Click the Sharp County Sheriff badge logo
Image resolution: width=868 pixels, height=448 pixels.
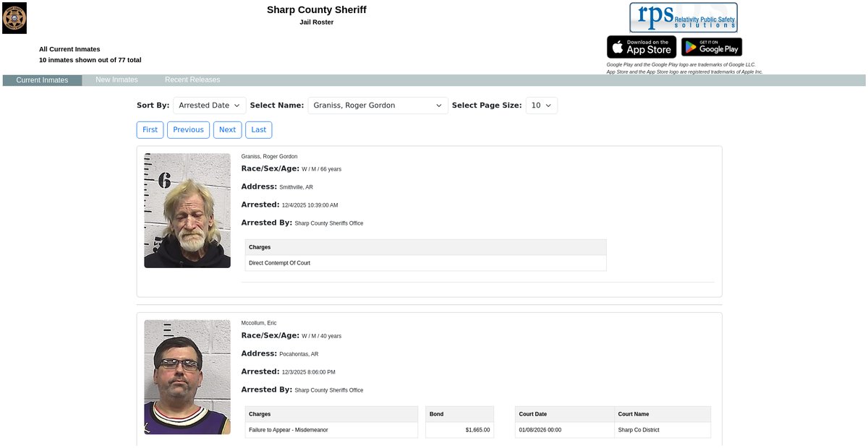[x=14, y=18]
